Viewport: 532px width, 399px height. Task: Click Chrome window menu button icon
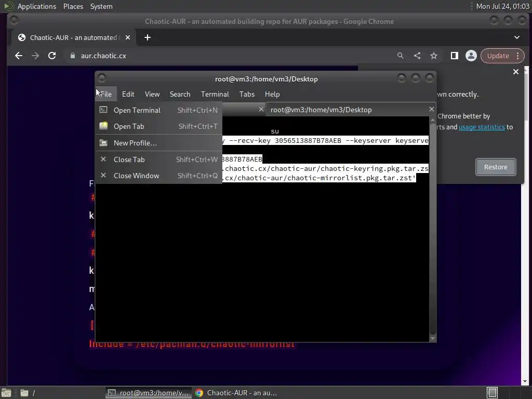tap(14, 21)
